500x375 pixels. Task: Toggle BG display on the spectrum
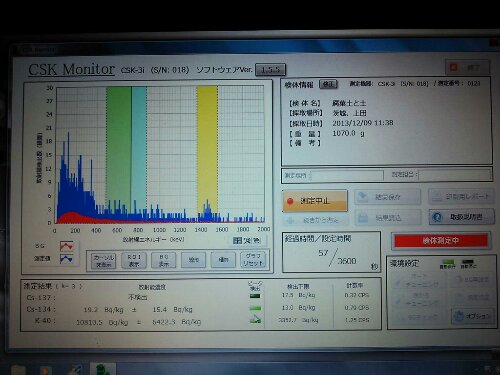[164, 261]
